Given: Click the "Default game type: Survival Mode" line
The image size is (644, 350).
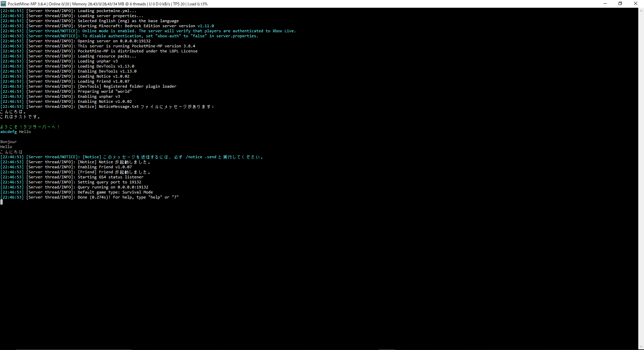Looking at the screenshot, I should 115,192.
